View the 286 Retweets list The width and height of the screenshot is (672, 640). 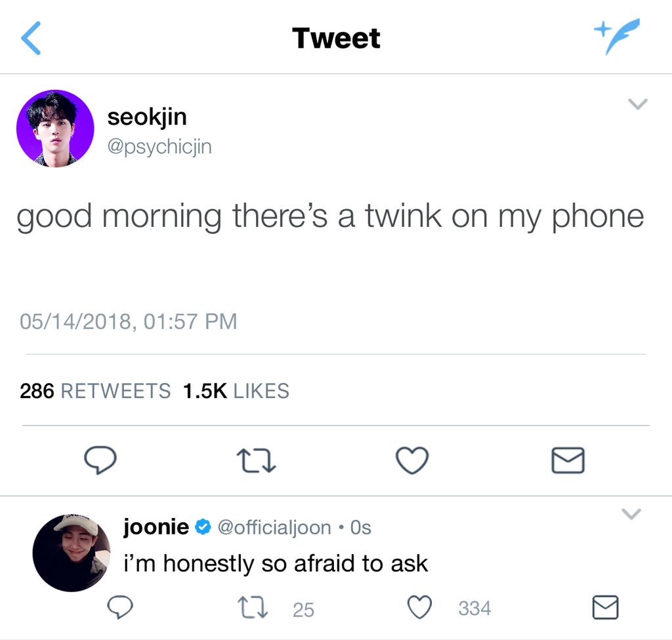pos(95,391)
